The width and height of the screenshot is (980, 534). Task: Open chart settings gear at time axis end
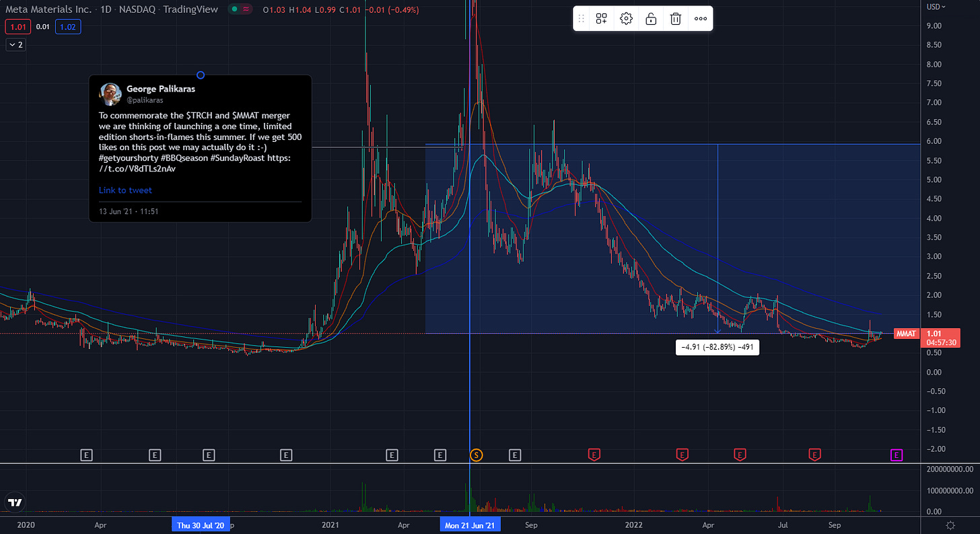click(x=950, y=525)
